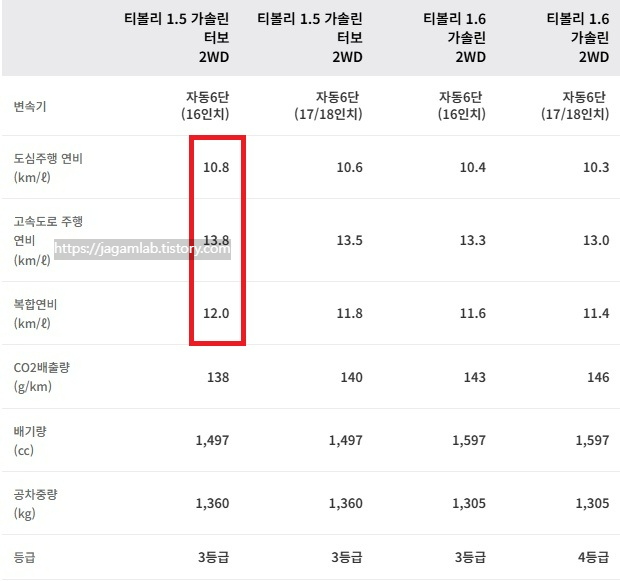Select CO2 emission value 146
The width and height of the screenshot is (620, 581).
598,377
